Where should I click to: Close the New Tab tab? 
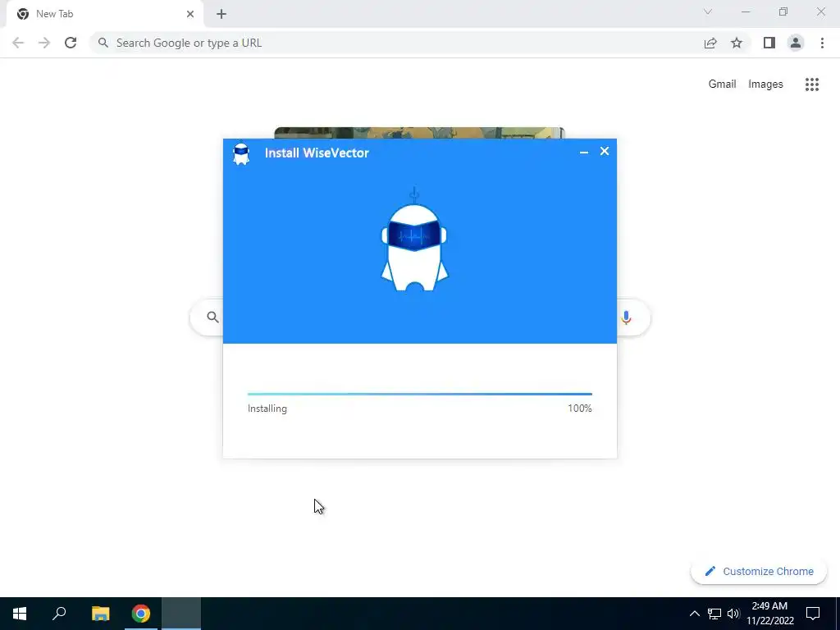(x=190, y=14)
